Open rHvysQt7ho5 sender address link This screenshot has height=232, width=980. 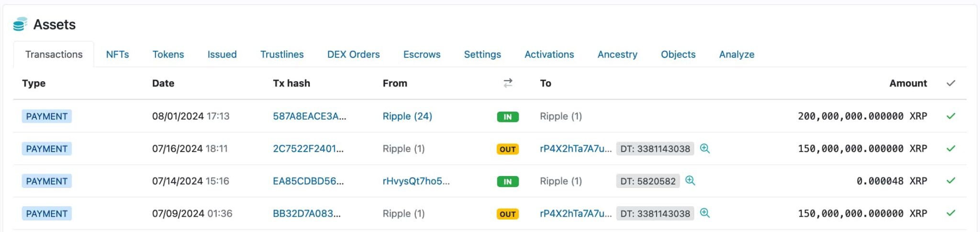point(416,181)
